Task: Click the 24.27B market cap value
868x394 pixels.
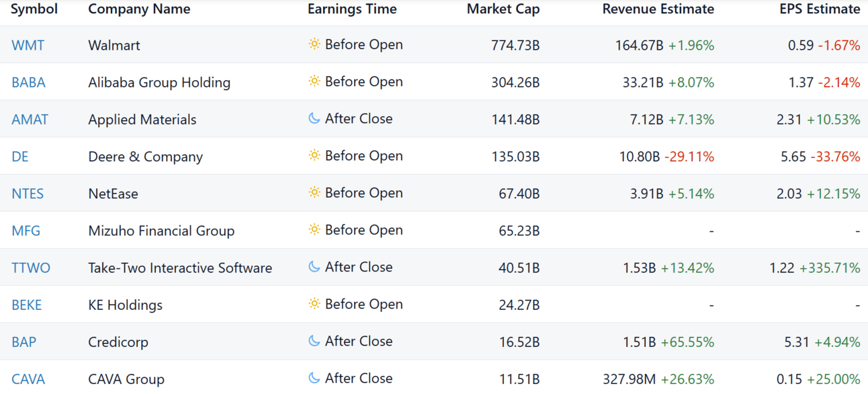Action: tap(519, 305)
